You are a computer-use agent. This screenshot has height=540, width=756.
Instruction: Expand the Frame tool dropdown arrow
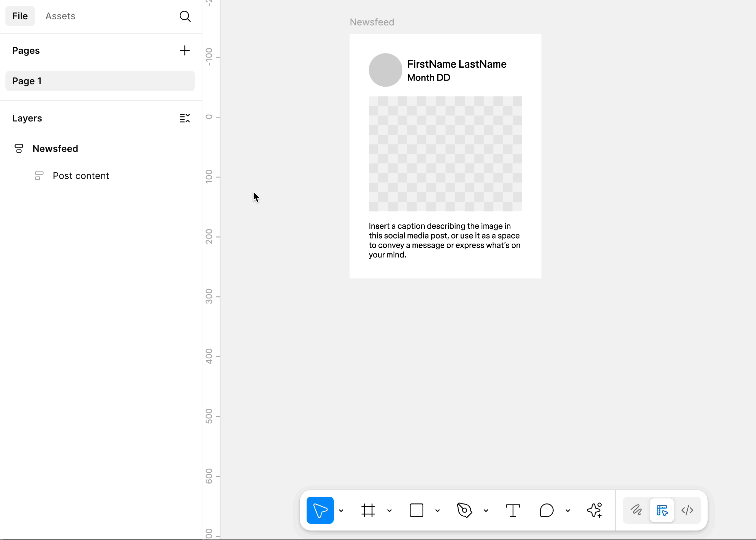(x=390, y=511)
